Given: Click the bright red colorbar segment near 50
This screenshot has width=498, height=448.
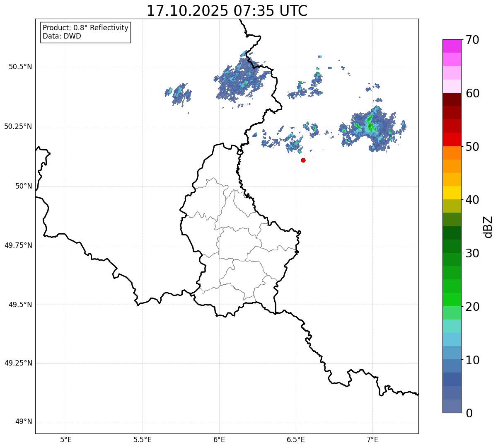Looking at the screenshot, I should pos(452,139).
